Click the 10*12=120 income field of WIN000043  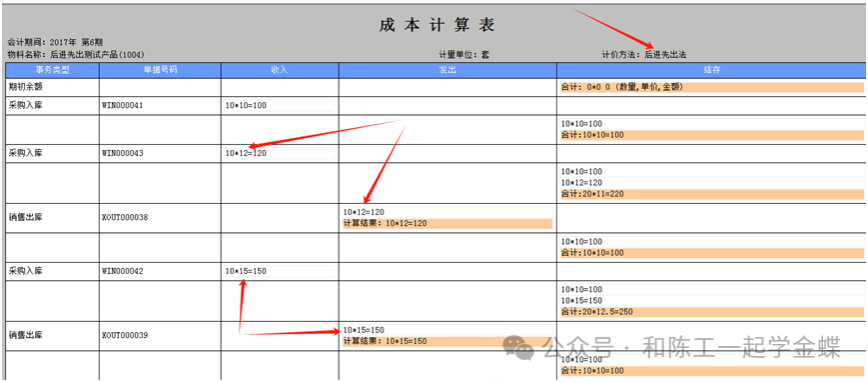click(280, 153)
